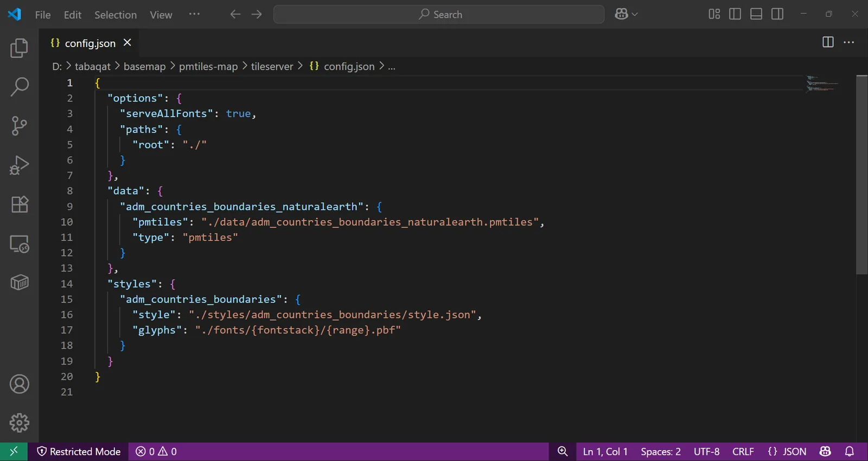Open a remote window from status bar

click(14, 451)
